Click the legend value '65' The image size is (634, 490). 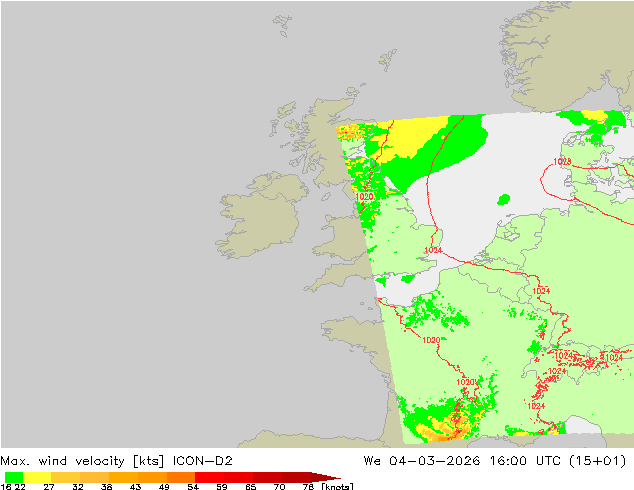click(x=251, y=487)
